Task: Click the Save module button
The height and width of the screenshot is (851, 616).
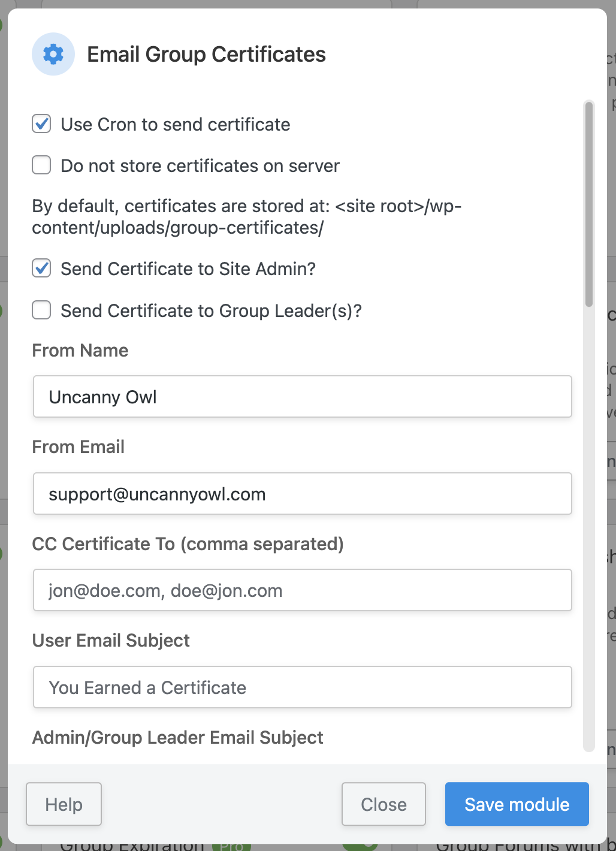Action: pyautogui.click(x=517, y=804)
